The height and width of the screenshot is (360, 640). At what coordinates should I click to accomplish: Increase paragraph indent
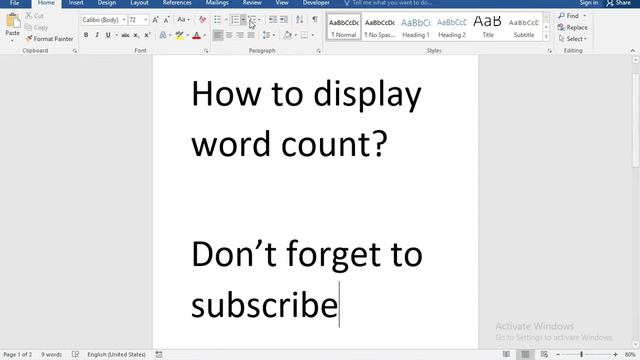[284, 20]
